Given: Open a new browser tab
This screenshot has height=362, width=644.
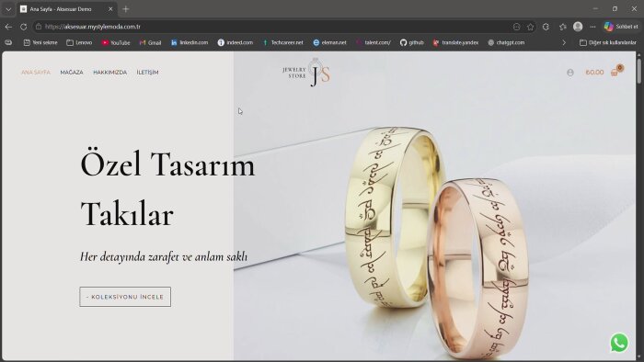Looking at the screenshot, I should tap(126, 9).
